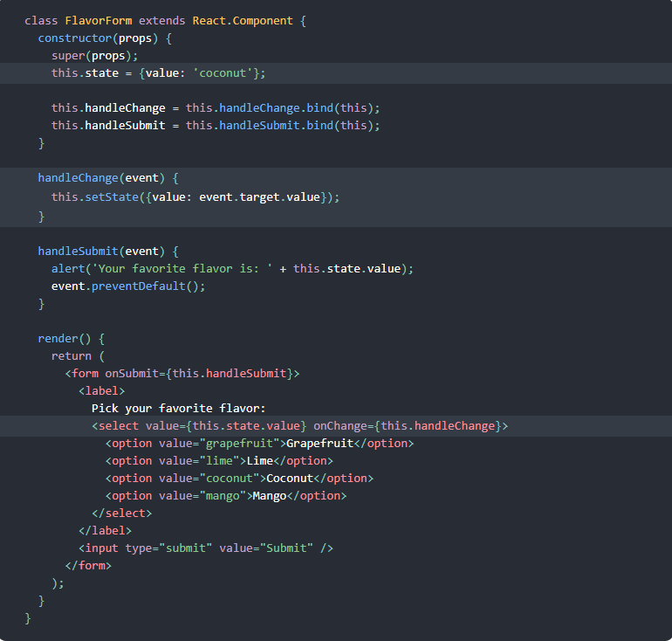Click the 'onChange={this.handleChange}' attribute

410,426
